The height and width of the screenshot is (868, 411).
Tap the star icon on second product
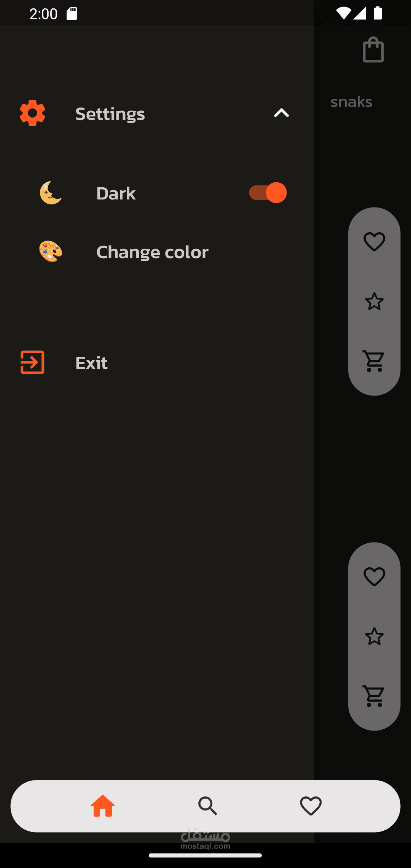pyautogui.click(x=374, y=637)
